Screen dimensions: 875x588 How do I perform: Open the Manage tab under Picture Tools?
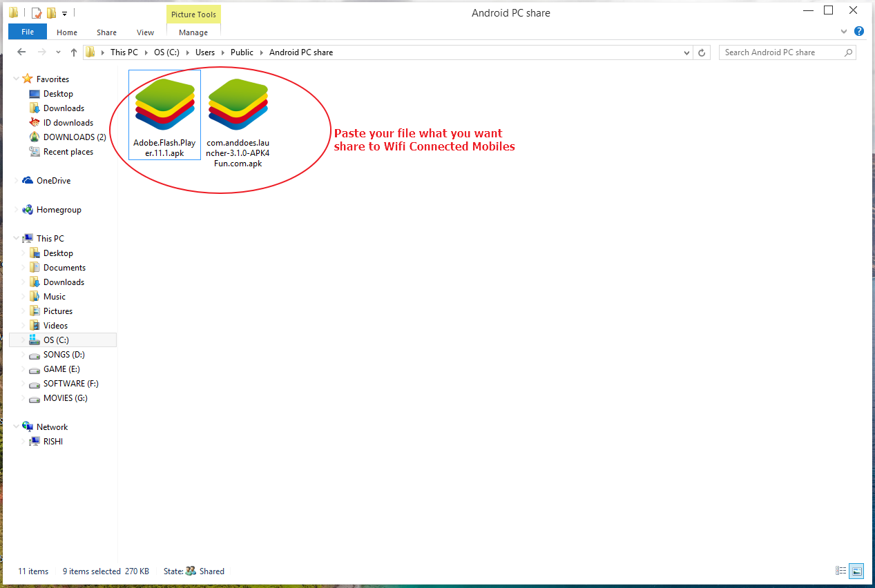[x=193, y=32]
